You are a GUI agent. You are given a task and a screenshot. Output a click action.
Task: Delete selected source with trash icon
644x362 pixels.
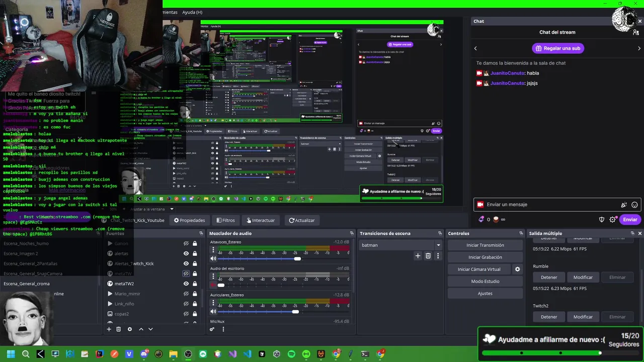coord(119,329)
